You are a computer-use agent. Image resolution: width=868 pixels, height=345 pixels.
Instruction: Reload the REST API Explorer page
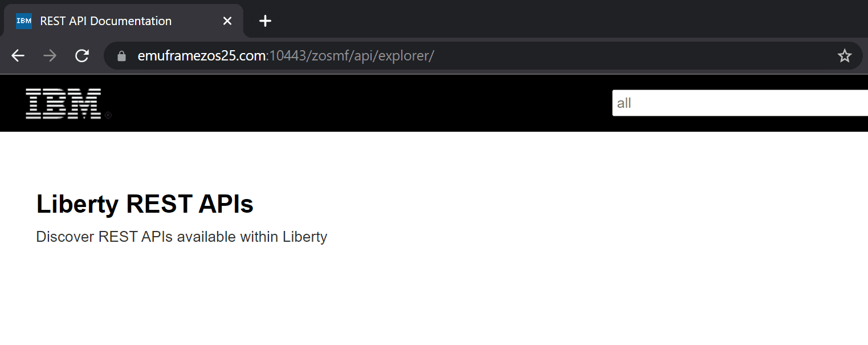coord(81,55)
